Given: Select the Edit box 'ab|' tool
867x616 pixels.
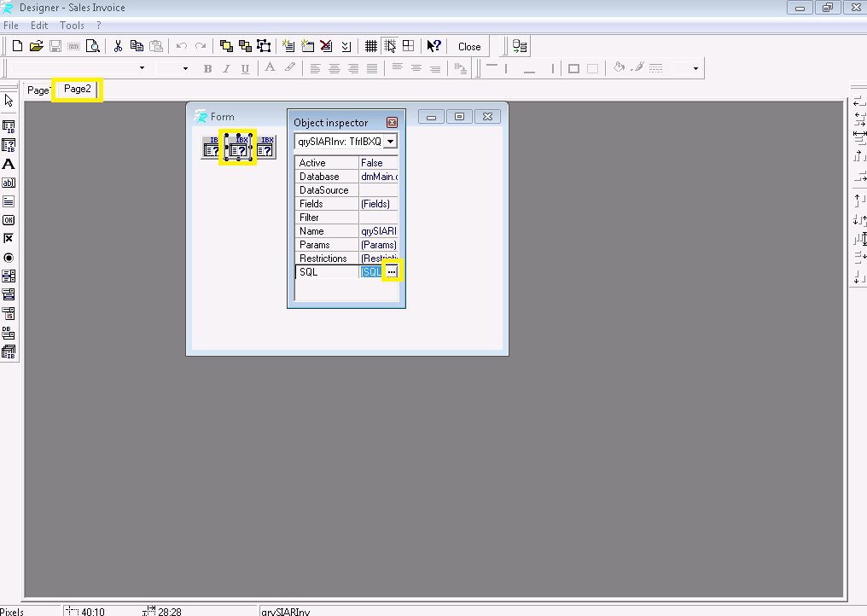Looking at the screenshot, I should click(9, 183).
